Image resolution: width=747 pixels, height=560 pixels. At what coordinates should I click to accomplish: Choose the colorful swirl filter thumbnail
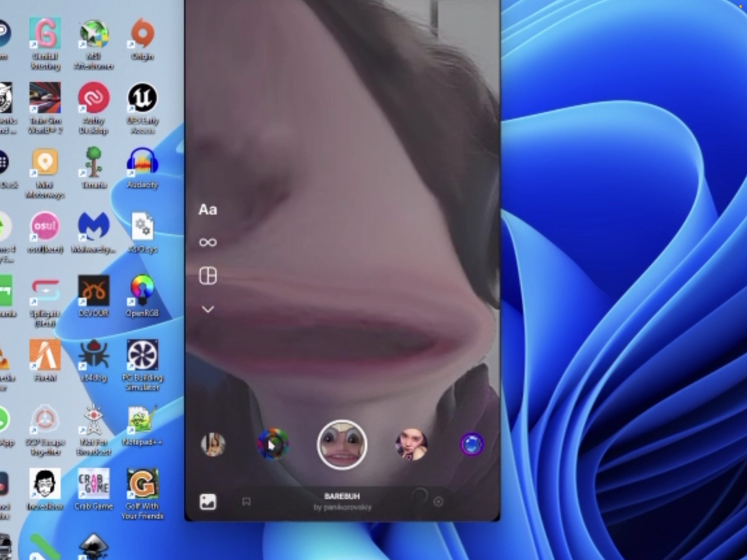click(x=273, y=445)
